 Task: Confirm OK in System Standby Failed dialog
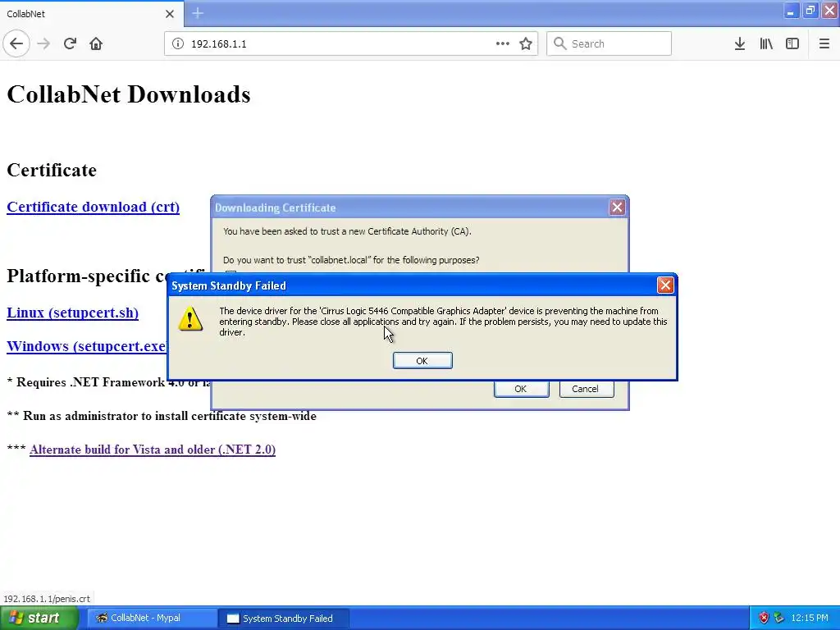(x=422, y=361)
